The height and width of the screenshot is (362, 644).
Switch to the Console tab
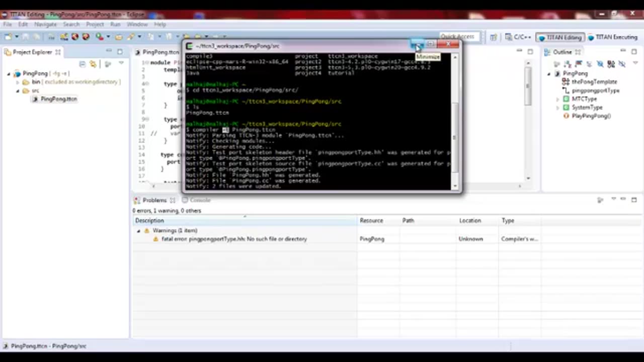pyautogui.click(x=197, y=200)
